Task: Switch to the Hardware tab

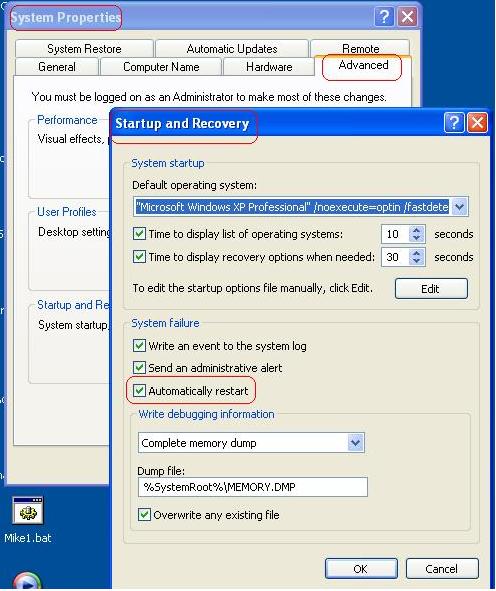Action: [269, 67]
